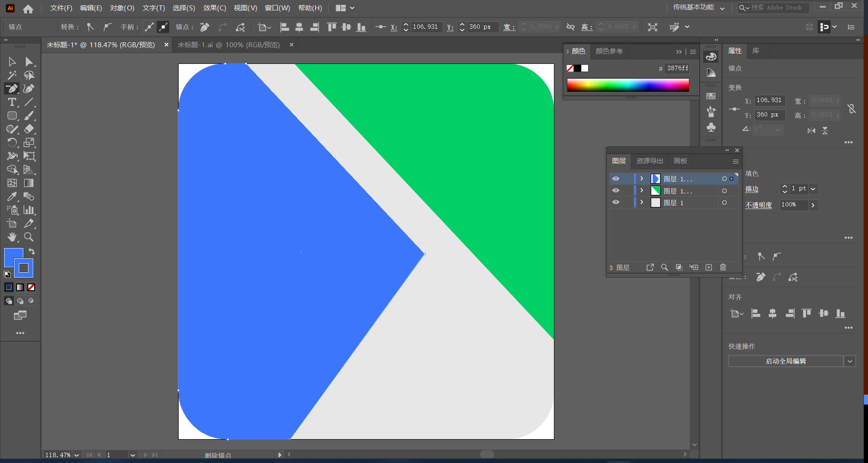Select the Scale tool
The width and height of the screenshot is (868, 463).
(29, 143)
